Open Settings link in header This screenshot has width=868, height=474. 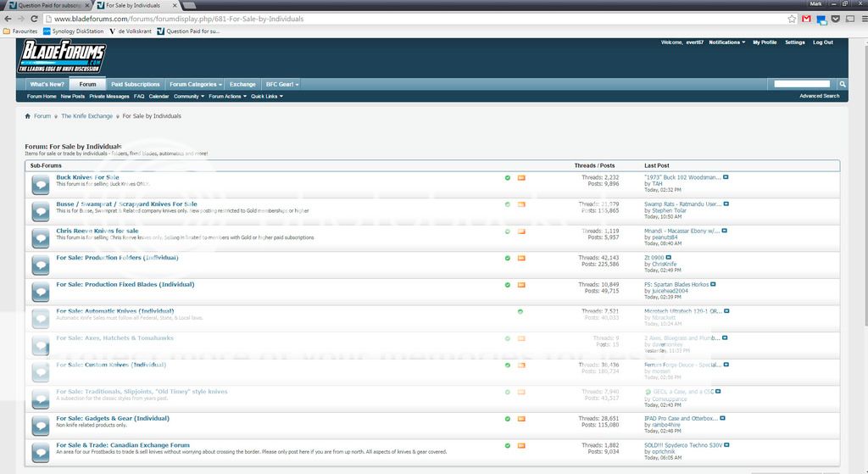pos(795,42)
